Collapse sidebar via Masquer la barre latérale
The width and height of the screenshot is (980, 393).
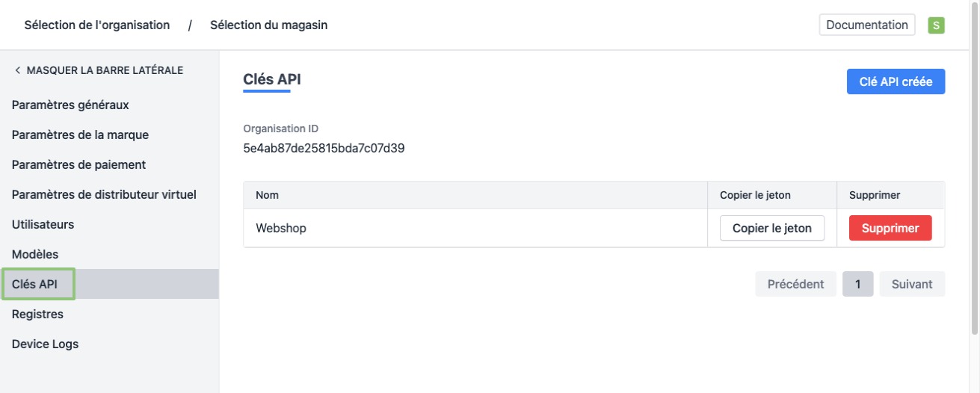click(x=98, y=70)
